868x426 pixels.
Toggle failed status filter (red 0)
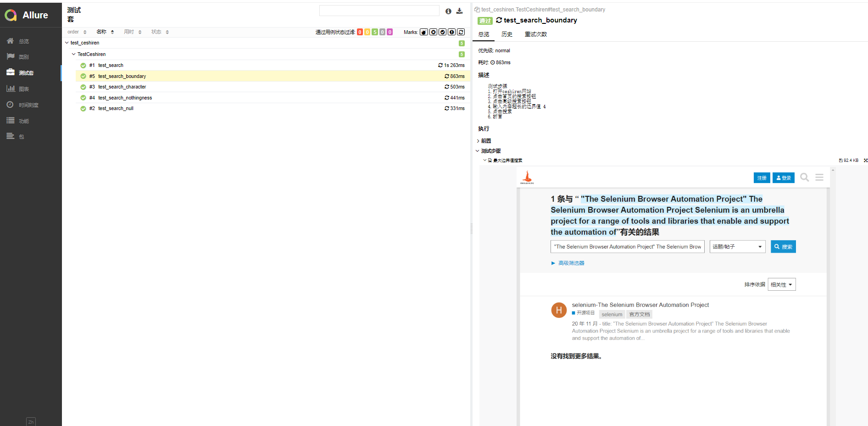click(x=360, y=32)
